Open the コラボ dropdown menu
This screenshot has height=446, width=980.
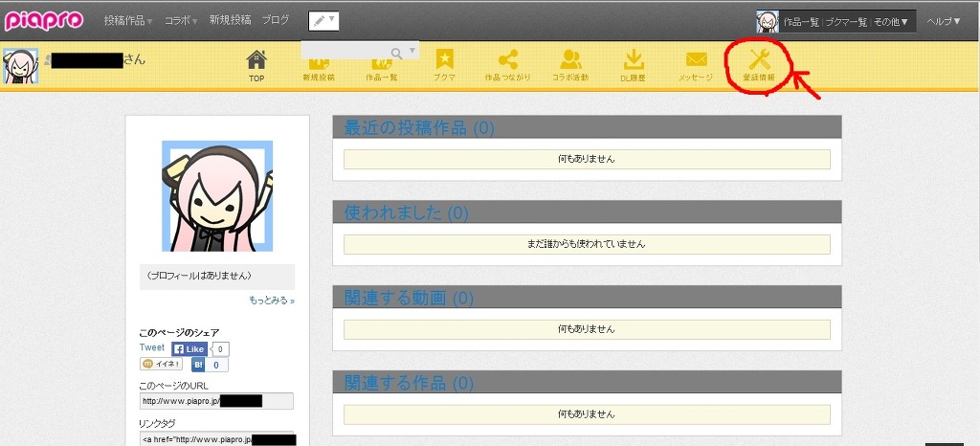pos(181,21)
